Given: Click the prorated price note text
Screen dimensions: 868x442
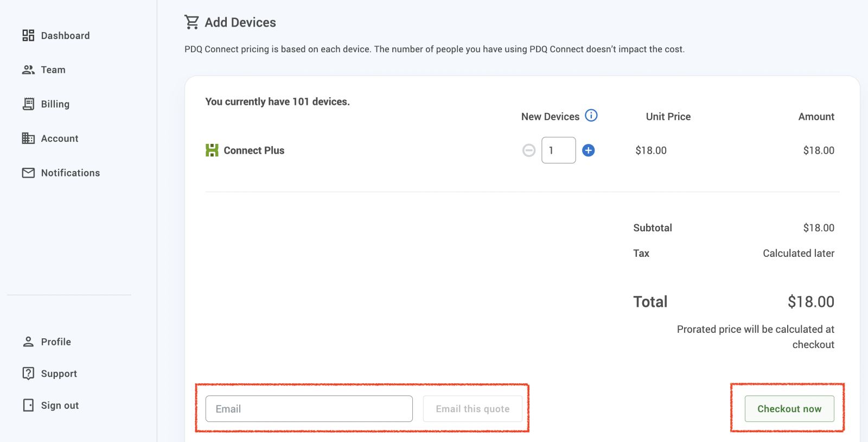Looking at the screenshot, I should [x=756, y=337].
